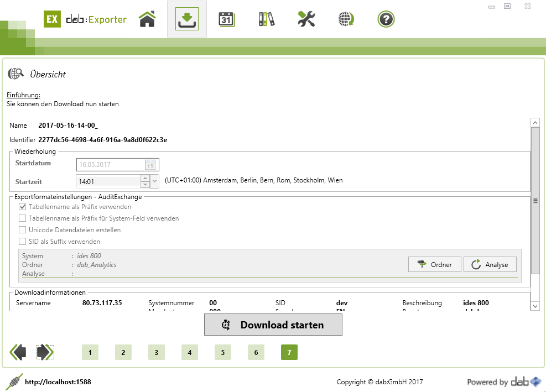
Task: Click the plug connection status icon
Action: click(14, 382)
